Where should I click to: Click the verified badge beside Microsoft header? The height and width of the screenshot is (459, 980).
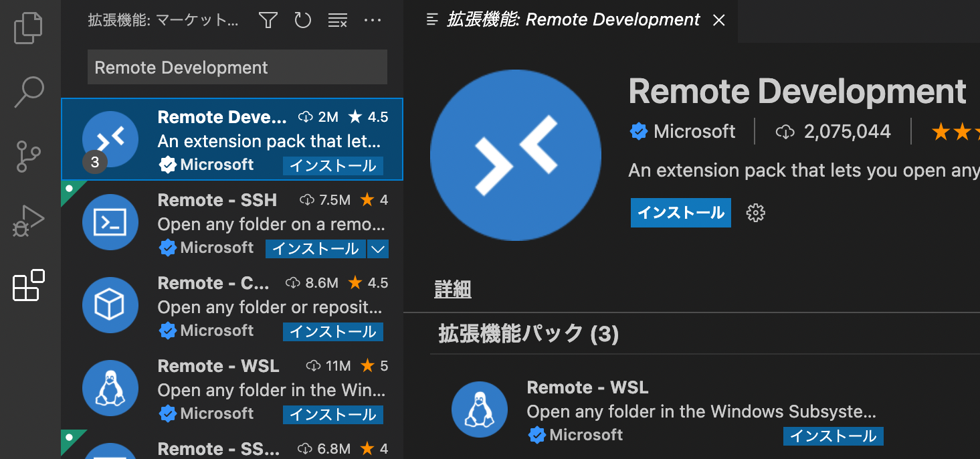tap(639, 132)
